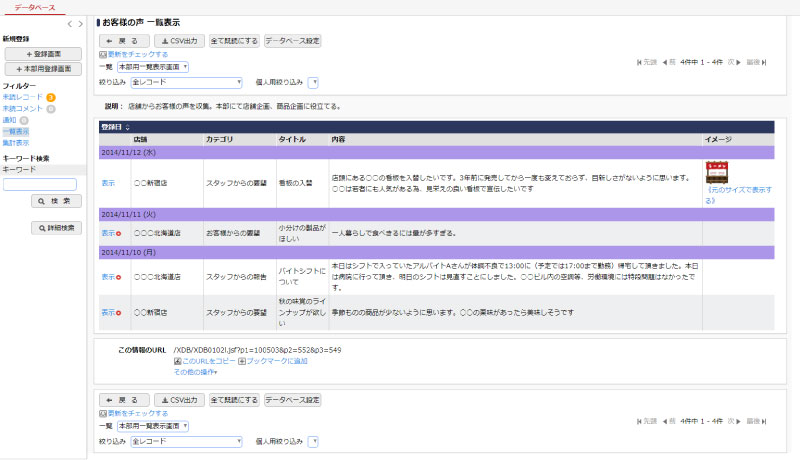The width and height of the screenshot is (800, 460).
Task: Click the unread badge beside 未読レコード
Action: (x=50, y=97)
